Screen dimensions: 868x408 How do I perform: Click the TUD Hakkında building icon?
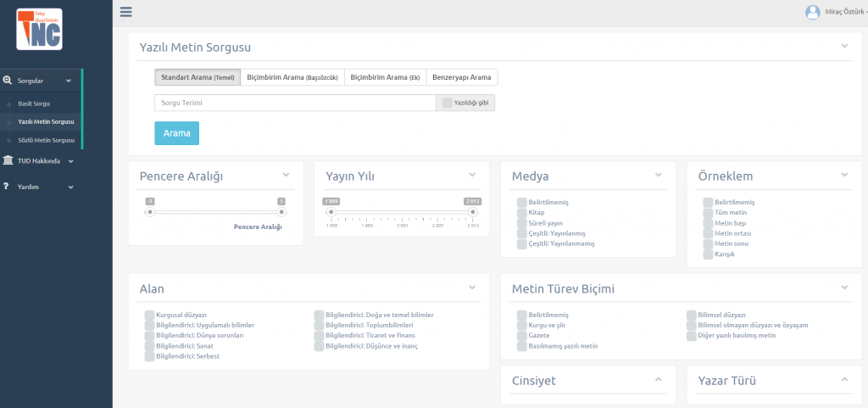click(8, 160)
